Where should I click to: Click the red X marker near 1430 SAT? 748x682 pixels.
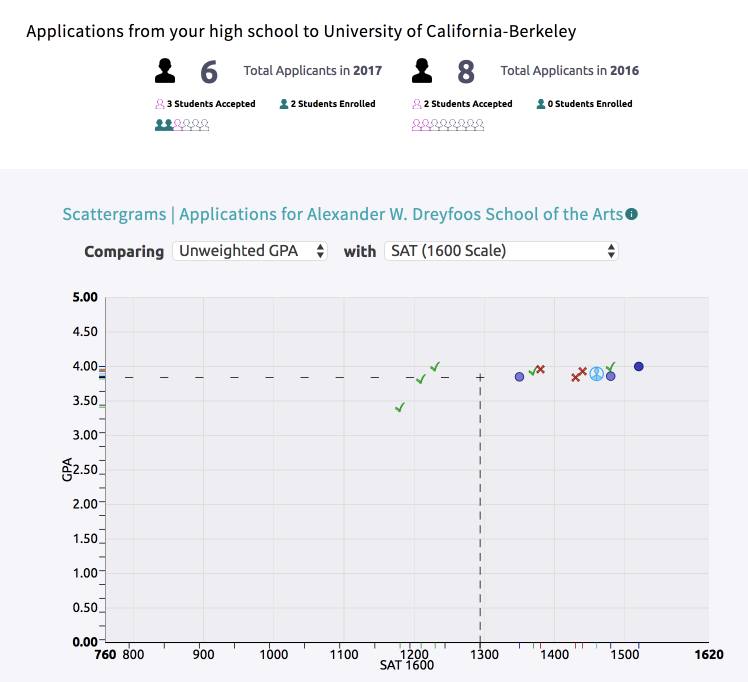576,377
